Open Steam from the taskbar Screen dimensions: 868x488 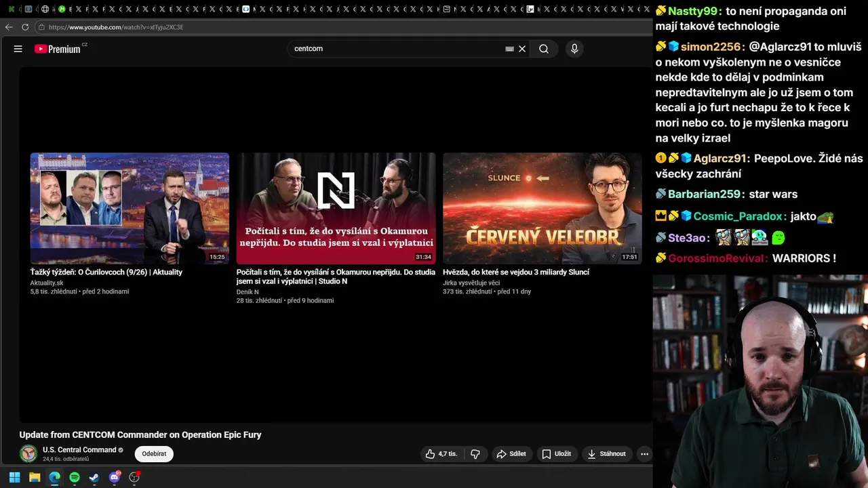[94, 477]
